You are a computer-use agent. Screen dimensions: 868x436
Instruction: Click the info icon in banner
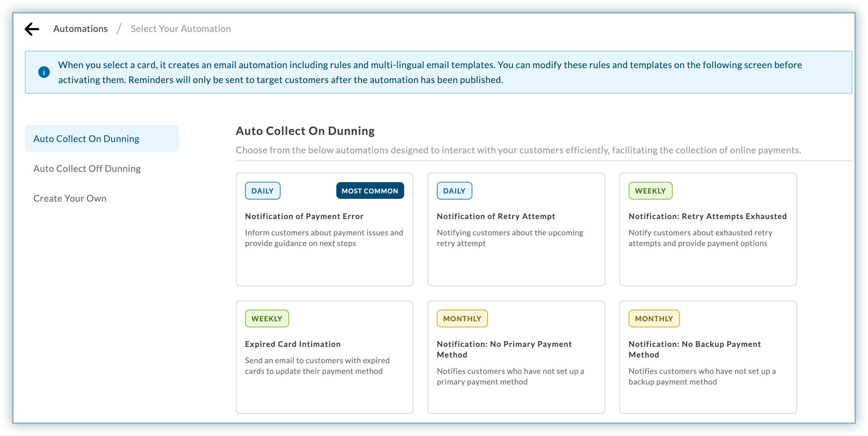pyautogui.click(x=44, y=72)
